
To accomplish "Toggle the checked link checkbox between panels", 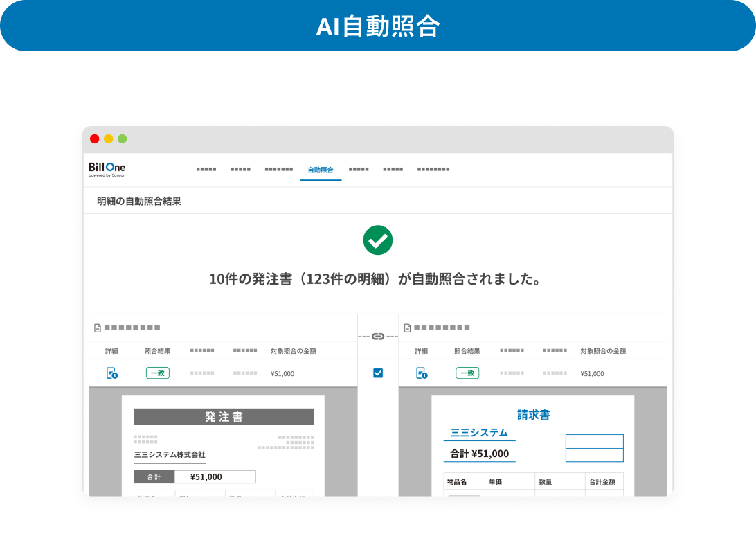I will (378, 373).
